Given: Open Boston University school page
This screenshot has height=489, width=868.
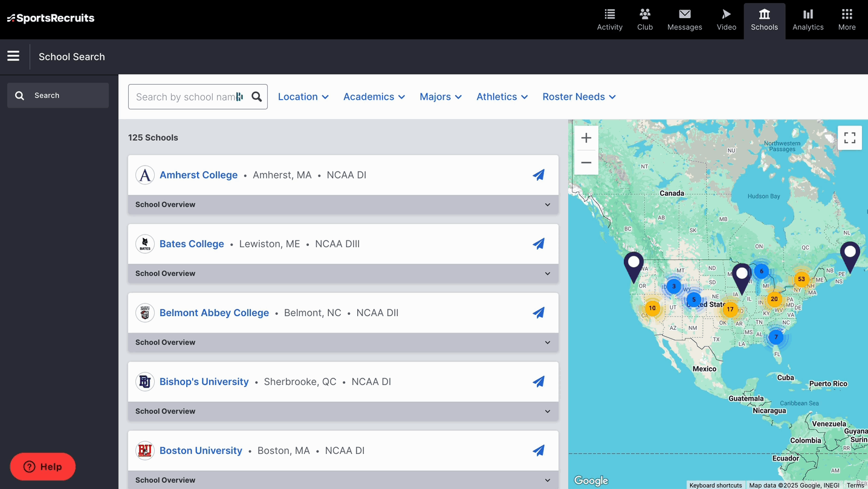Looking at the screenshot, I should click(x=201, y=450).
